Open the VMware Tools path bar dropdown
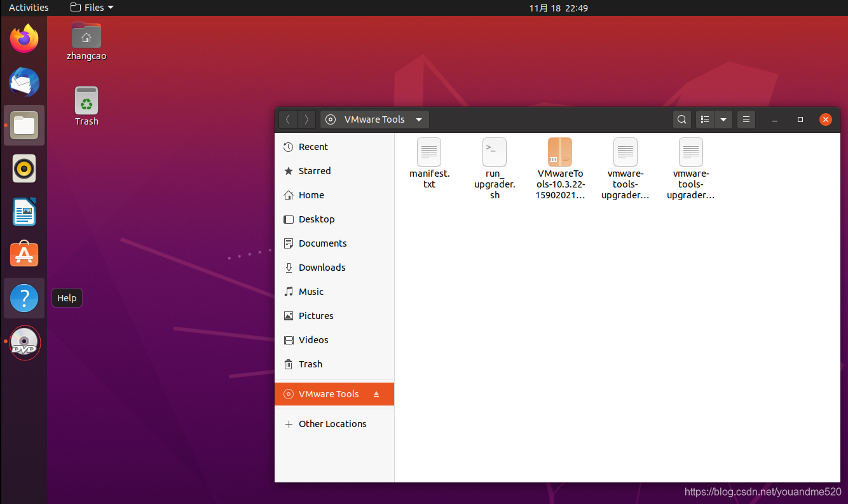 tap(374, 119)
